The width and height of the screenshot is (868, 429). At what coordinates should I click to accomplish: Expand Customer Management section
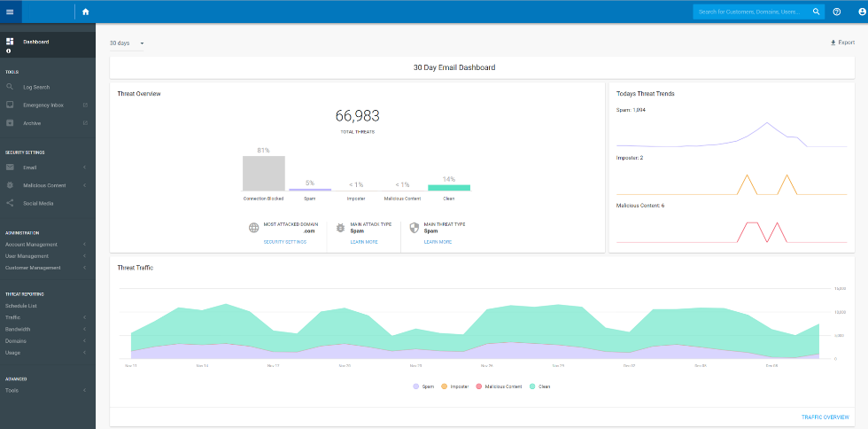85,268
